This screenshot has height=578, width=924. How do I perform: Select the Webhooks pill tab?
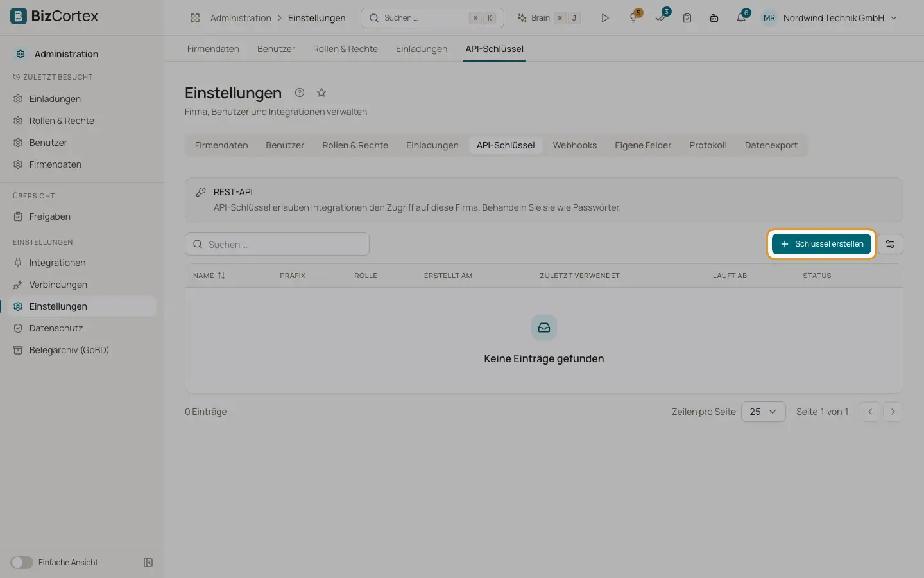point(575,145)
